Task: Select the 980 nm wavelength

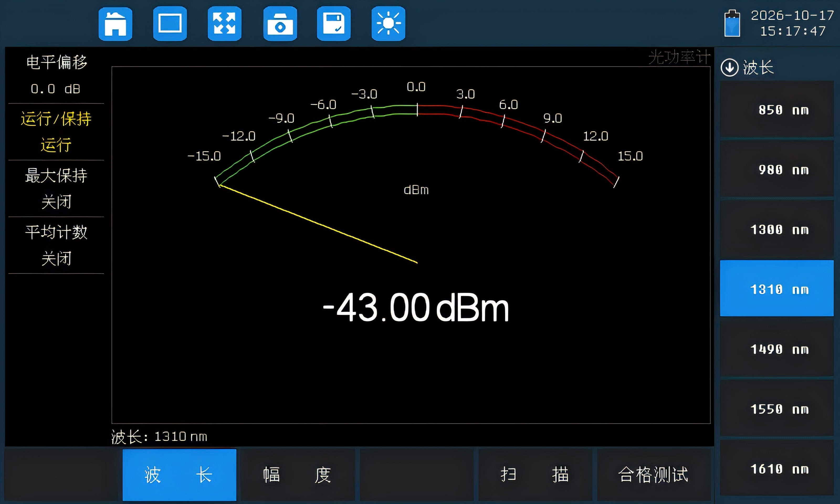Action: click(x=777, y=169)
